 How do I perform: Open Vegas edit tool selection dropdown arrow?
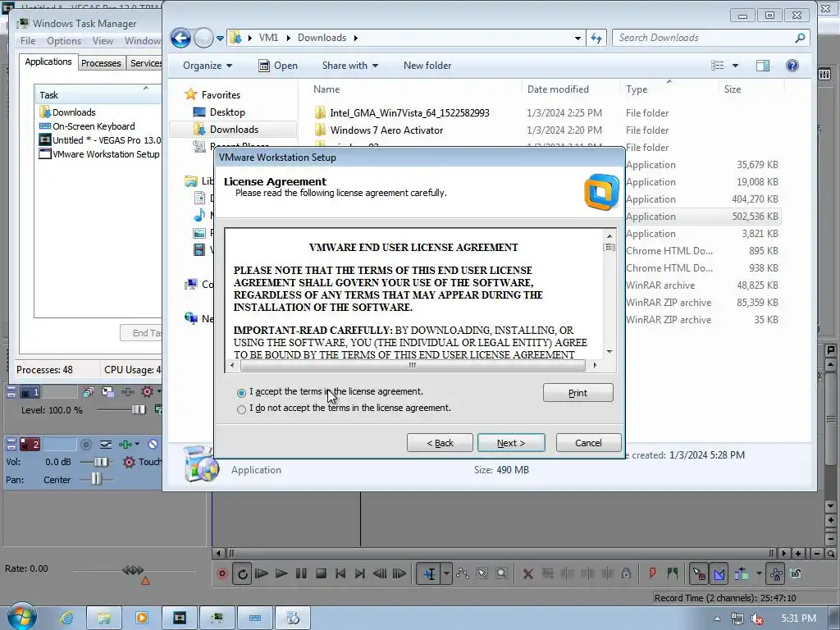pyautogui.click(x=445, y=573)
